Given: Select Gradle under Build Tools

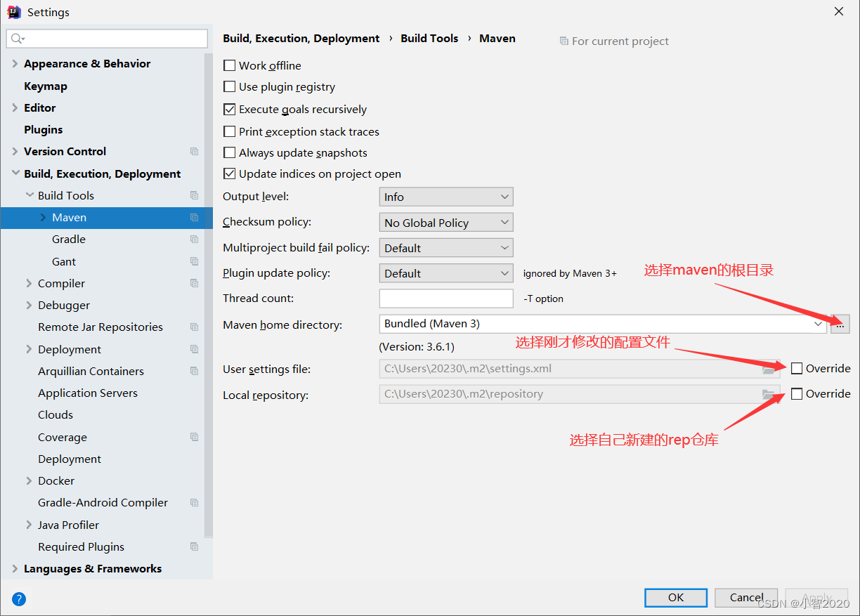Looking at the screenshot, I should coord(69,240).
